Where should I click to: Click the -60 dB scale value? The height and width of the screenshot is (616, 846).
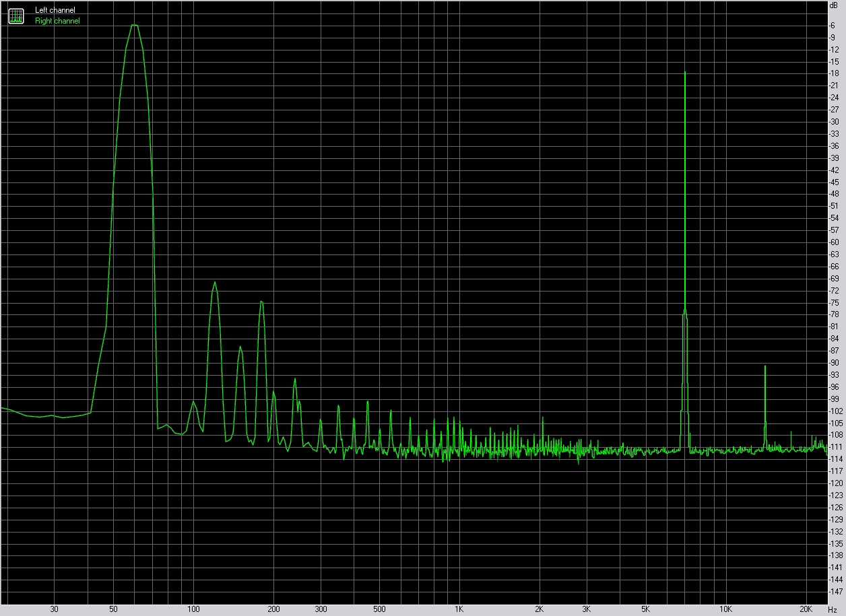point(835,242)
